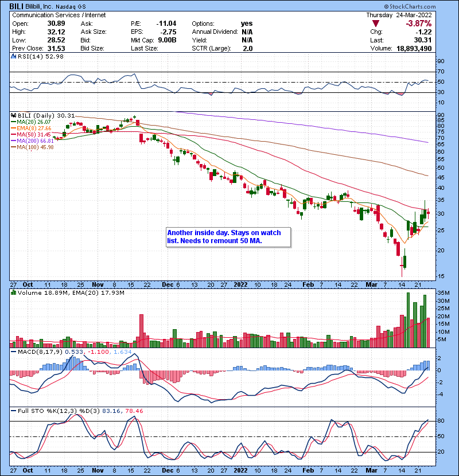
Task: Click the Chg value -1.22
Action: [423, 32]
